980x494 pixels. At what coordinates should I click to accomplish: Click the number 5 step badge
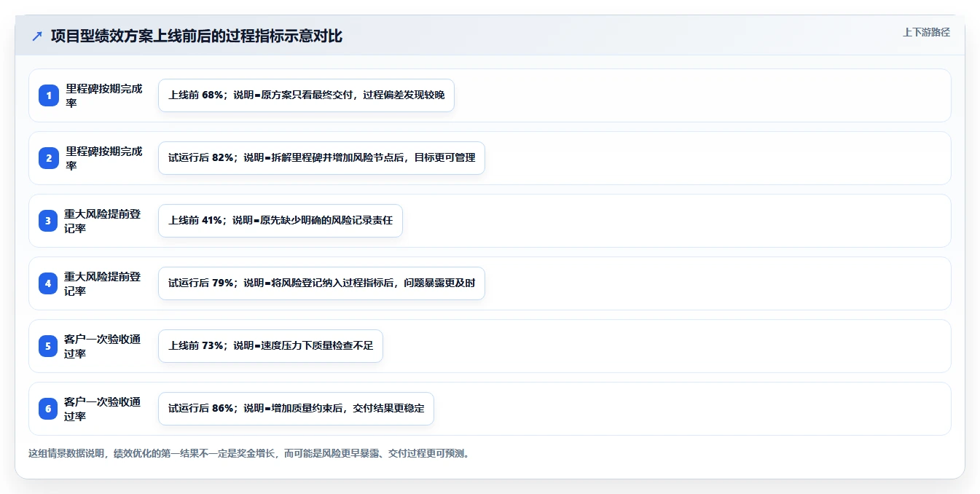[49, 346]
